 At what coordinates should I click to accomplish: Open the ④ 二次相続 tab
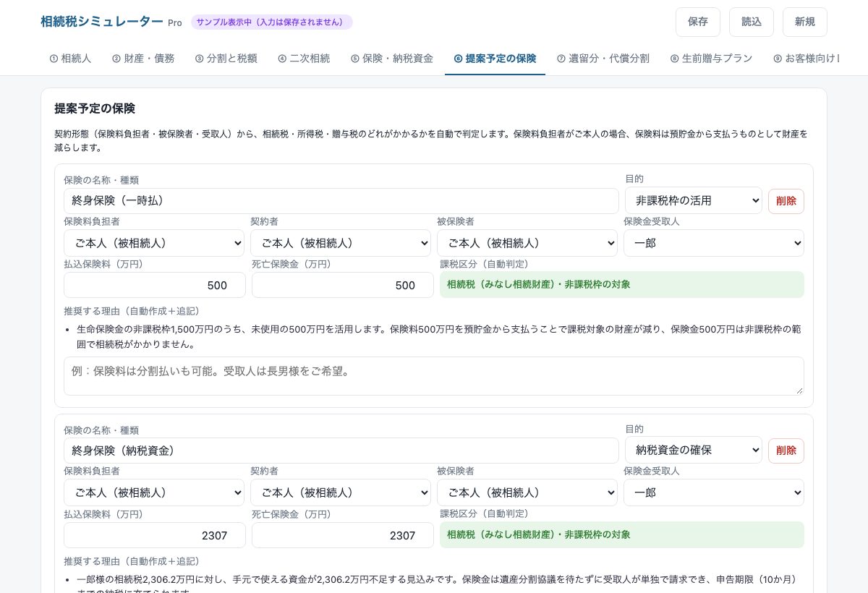click(x=304, y=59)
